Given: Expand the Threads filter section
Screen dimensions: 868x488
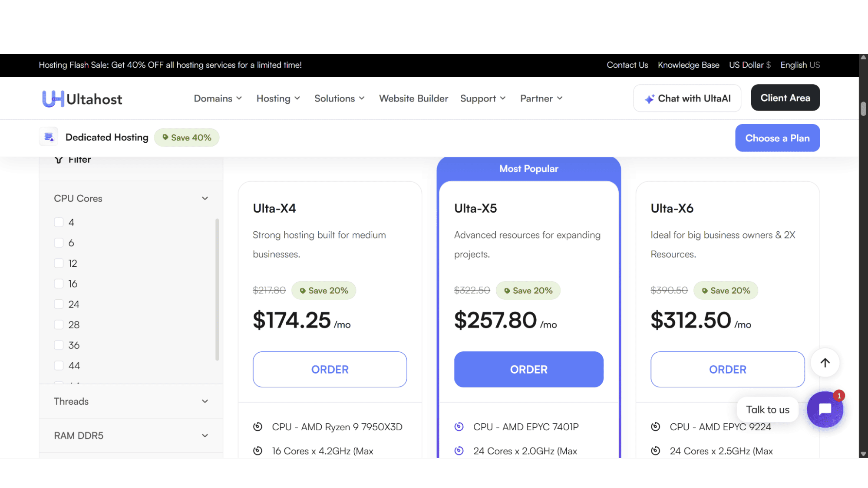Looking at the screenshot, I should 131,401.
